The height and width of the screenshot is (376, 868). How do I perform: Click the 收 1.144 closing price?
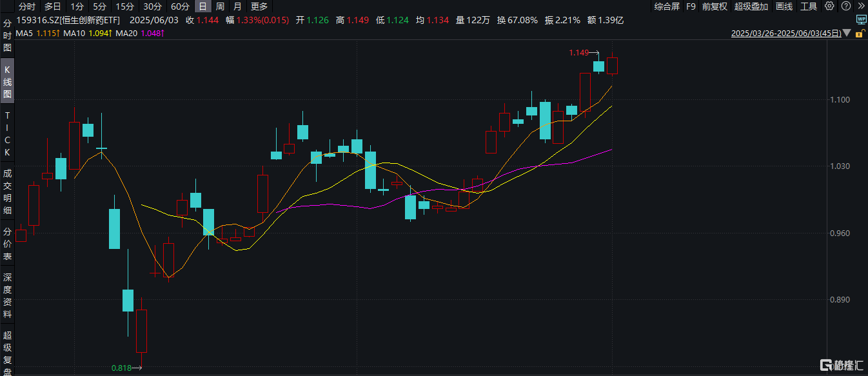coord(202,20)
